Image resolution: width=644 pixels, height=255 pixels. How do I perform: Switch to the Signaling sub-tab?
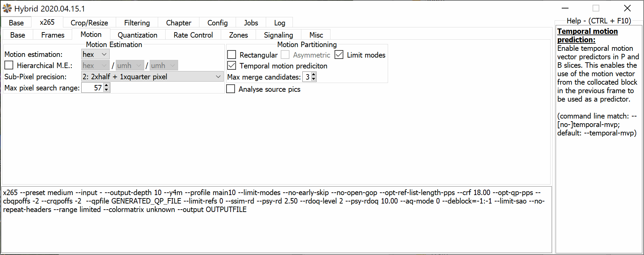(278, 35)
